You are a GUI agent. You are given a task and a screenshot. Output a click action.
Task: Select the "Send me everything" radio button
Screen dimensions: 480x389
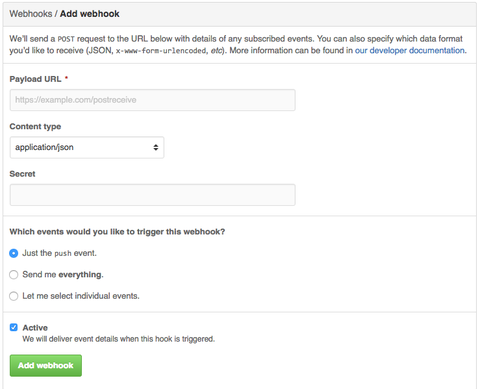click(x=14, y=275)
